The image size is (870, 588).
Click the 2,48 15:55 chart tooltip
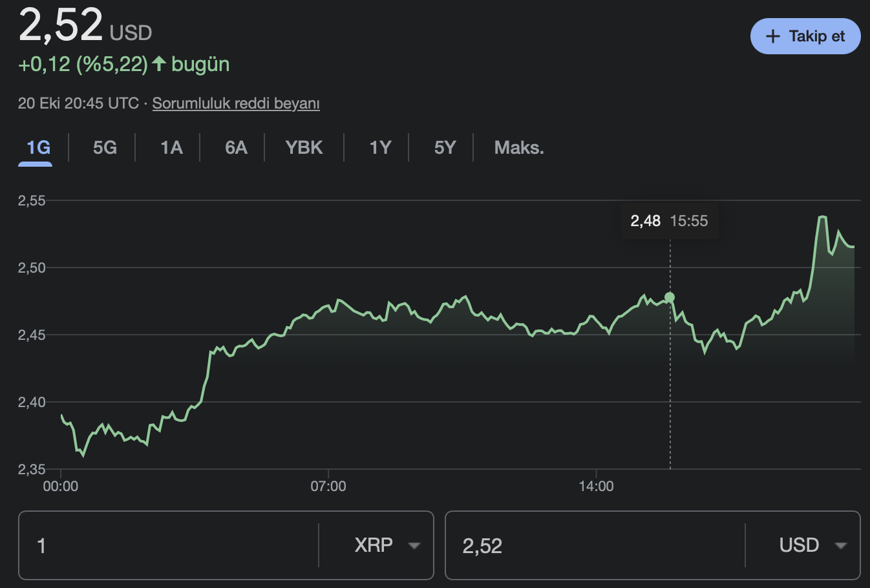pyautogui.click(x=669, y=221)
